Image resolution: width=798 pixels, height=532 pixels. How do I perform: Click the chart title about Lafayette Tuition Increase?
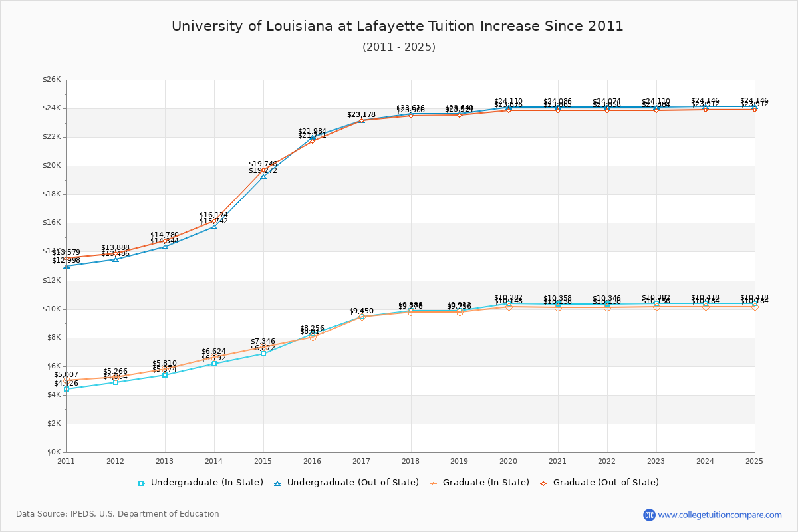coord(398,26)
